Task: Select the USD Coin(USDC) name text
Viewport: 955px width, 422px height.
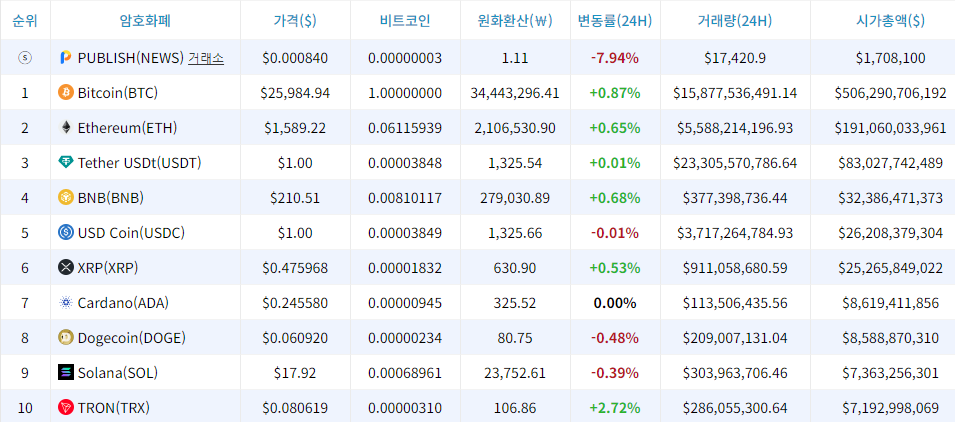Action: [x=131, y=233]
